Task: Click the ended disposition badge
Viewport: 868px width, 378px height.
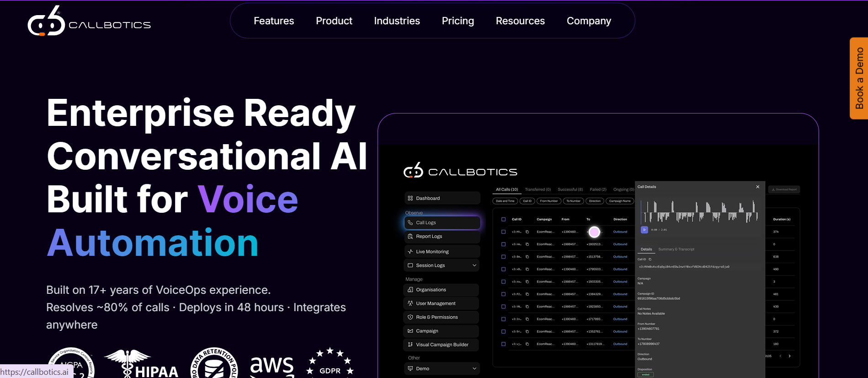Action: coord(645,375)
